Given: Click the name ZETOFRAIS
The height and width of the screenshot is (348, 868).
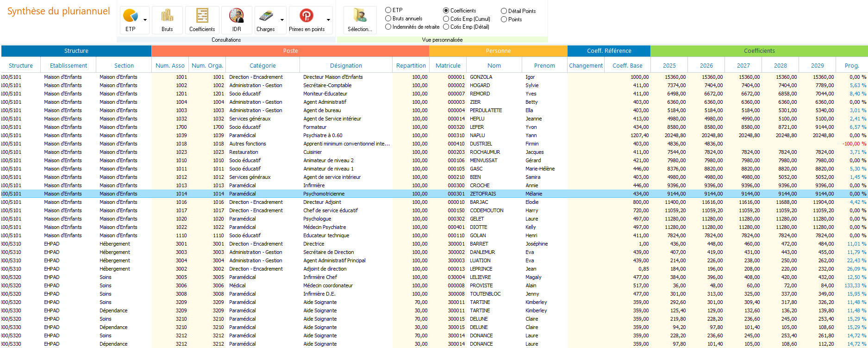Looking at the screenshot, I should pyautogui.click(x=483, y=194).
